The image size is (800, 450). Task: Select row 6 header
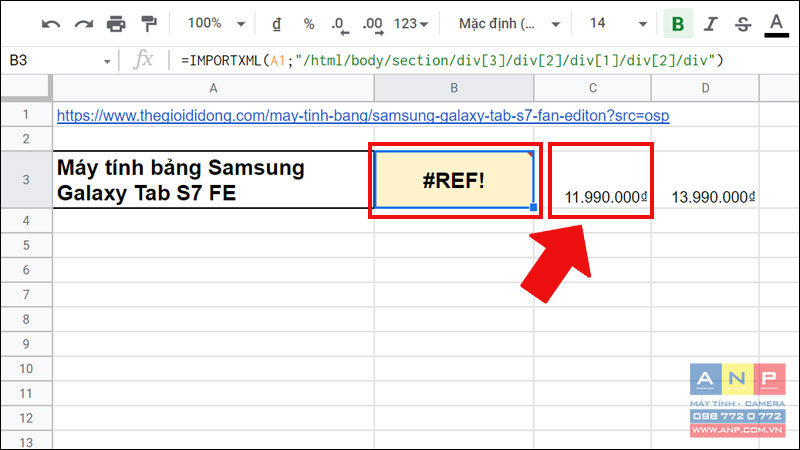point(26,270)
